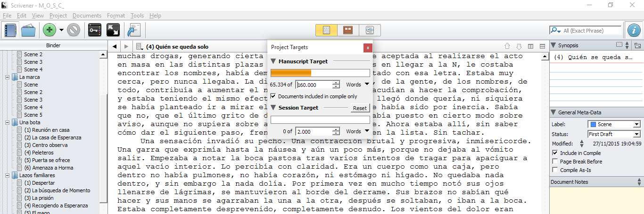Toggle 'Documents included in compile only' checkbox
The height and width of the screenshot is (214, 644).
pyautogui.click(x=274, y=96)
